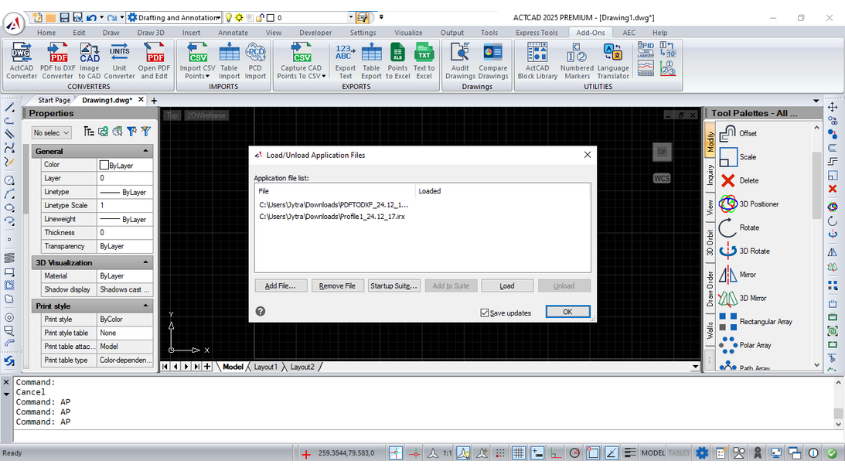
Task: Add new drawing tab with plus
Action: coord(154,100)
